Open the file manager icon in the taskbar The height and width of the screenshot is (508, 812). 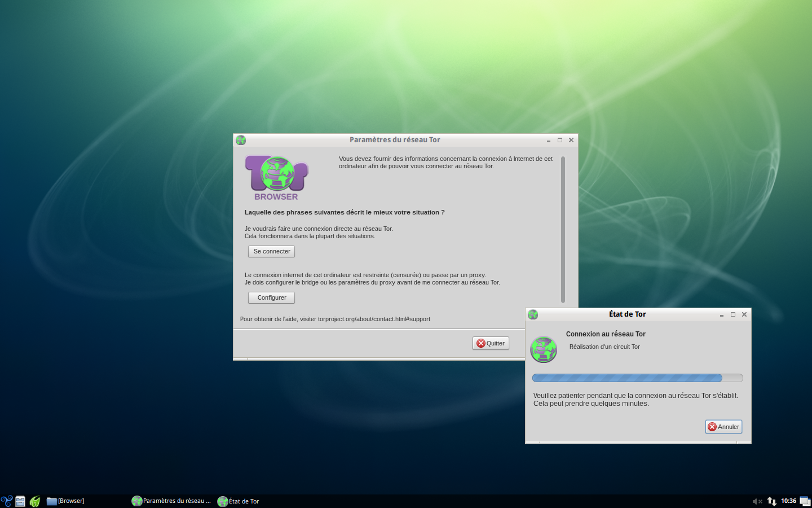coord(20,501)
